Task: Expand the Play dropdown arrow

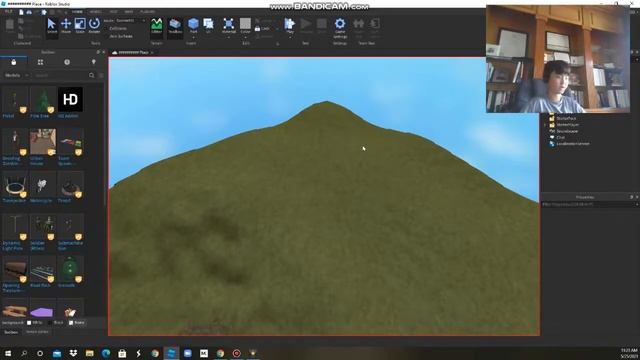Action: coord(290,37)
